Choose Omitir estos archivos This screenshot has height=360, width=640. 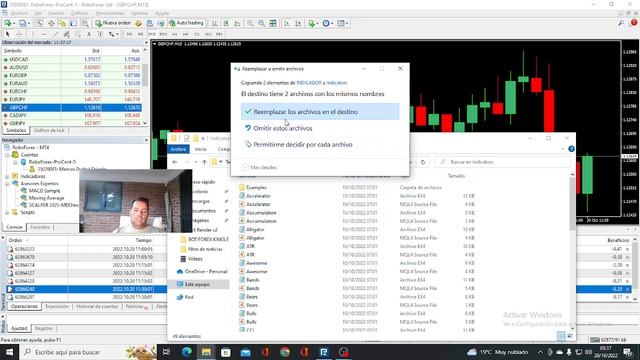(x=320, y=128)
